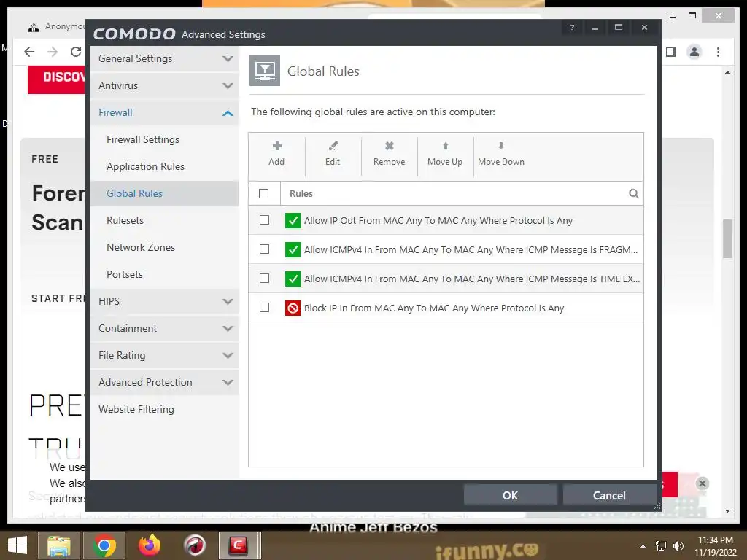Image resolution: width=747 pixels, height=560 pixels.
Task: Click green check icon of ICMP TIME EX rule
Action: (x=293, y=279)
